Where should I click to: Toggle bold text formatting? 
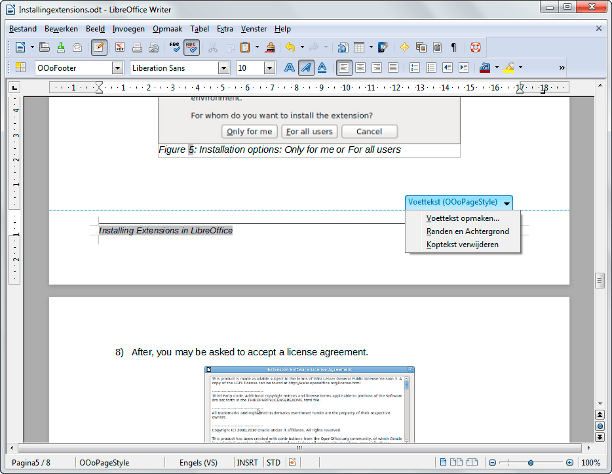(x=289, y=68)
